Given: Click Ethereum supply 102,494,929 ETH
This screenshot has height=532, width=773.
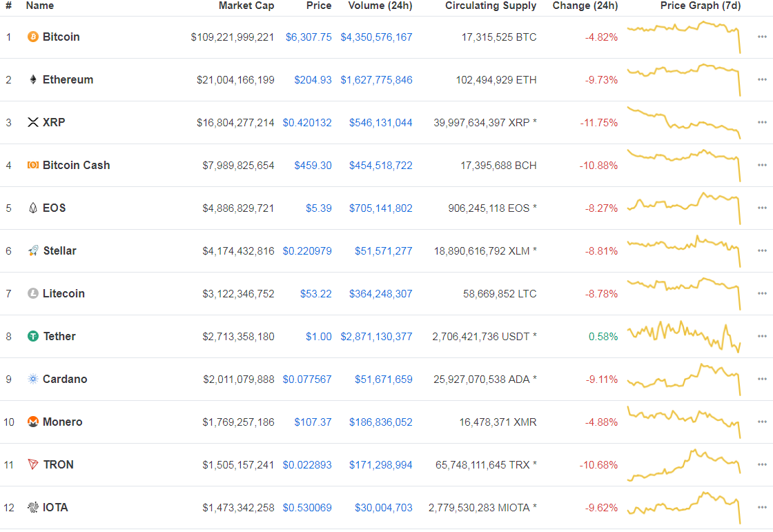Looking at the screenshot, I should [x=496, y=80].
